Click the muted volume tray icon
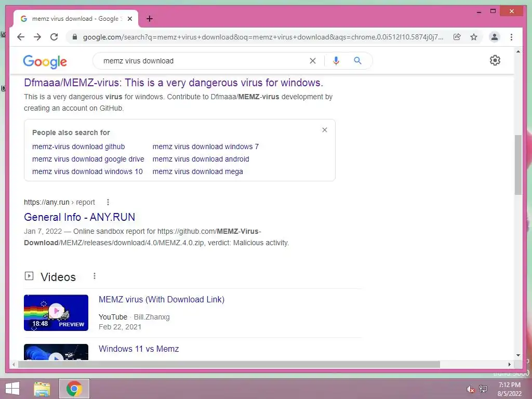This screenshot has height=399, width=532. [x=470, y=389]
